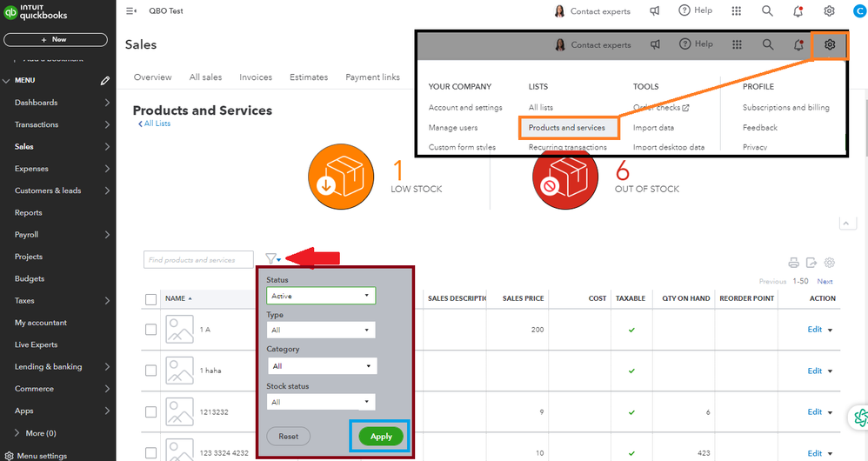868x461 pixels.
Task: Switch to the Payment links tab
Action: pyautogui.click(x=372, y=77)
